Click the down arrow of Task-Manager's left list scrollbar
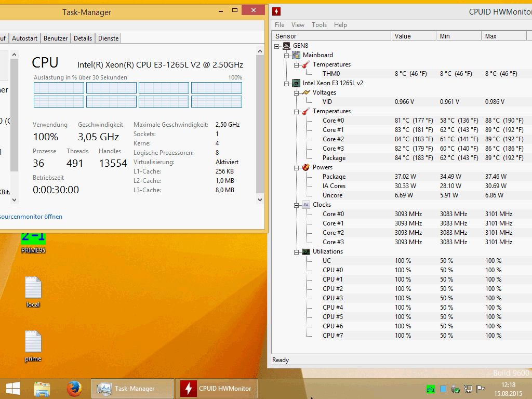 (x=14, y=200)
